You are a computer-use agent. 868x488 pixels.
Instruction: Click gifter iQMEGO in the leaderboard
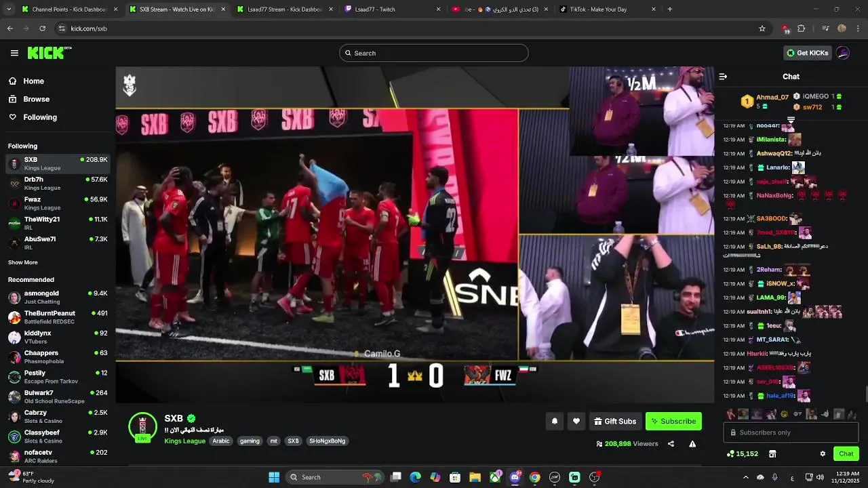click(x=816, y=96)
